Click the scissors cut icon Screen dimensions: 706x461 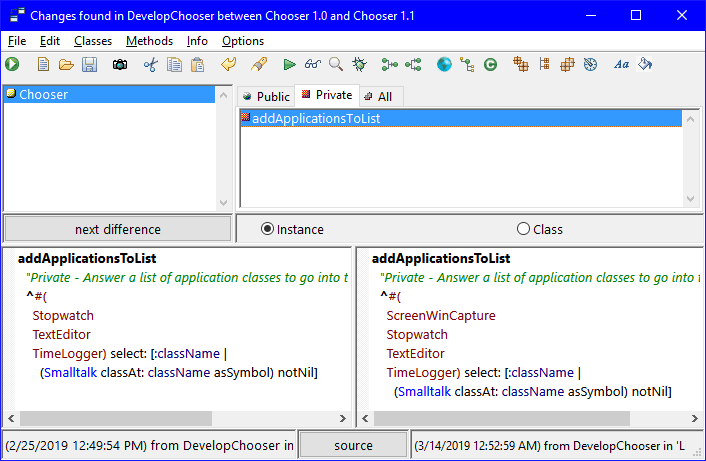(x=151, y=65)
